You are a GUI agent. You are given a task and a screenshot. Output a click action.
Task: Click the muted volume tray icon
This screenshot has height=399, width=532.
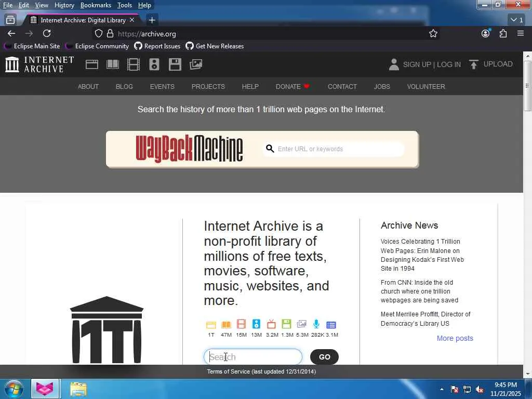pos(480,390)
